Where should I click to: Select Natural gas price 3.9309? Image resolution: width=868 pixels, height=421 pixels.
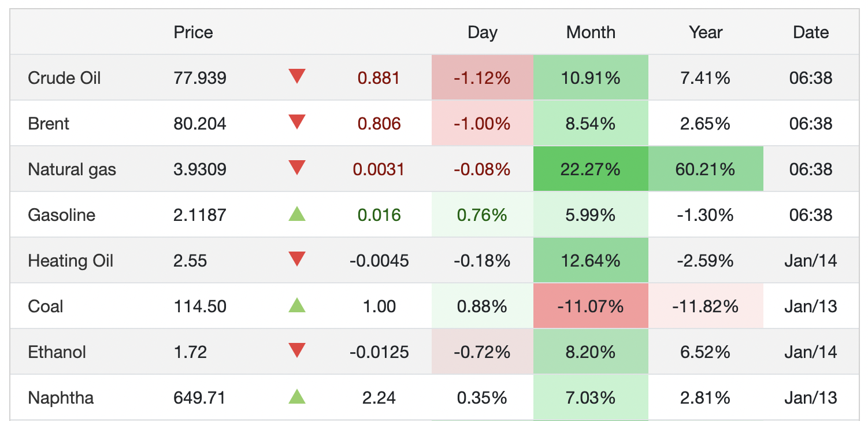pyautogui.click(x=200, y=169)
